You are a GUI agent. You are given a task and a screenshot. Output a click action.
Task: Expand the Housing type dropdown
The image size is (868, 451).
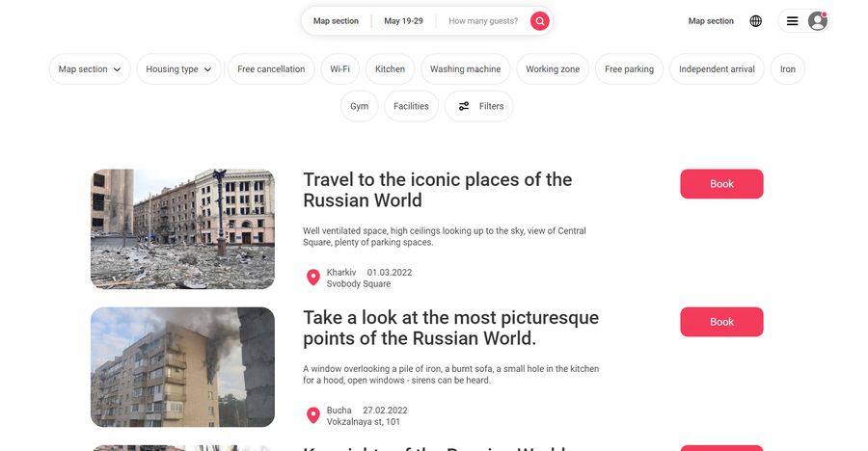pyautogui.click(x=178, y=69)
